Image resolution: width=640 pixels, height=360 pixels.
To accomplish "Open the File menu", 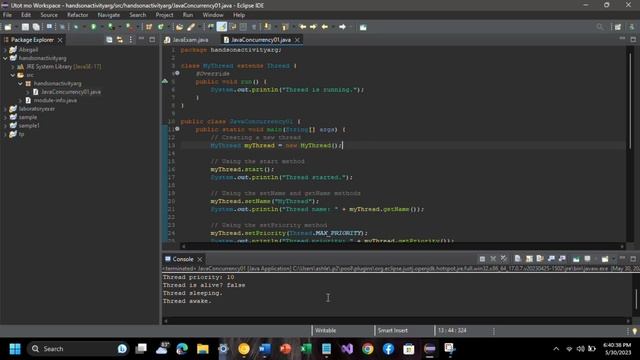I will tap(7, 15).
